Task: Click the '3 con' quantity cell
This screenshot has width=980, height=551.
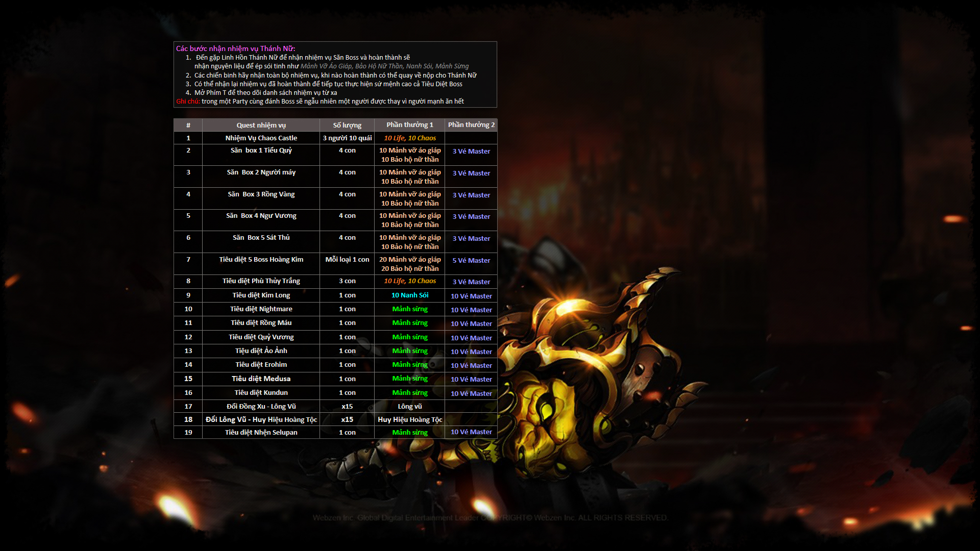Action: (x=347, y=281)
